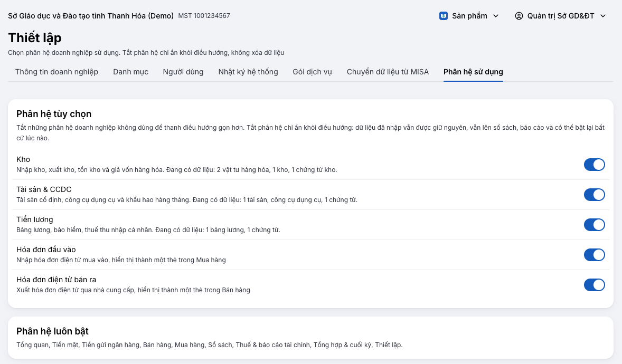Switch off Hóa đơn đầu vào

click(x=594, y=255)
